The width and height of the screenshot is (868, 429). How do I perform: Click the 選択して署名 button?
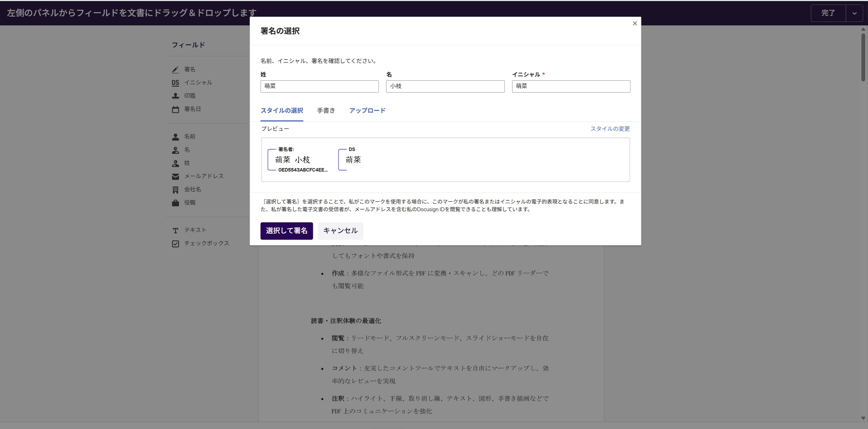pyautogui.click(x=286, y=231)
